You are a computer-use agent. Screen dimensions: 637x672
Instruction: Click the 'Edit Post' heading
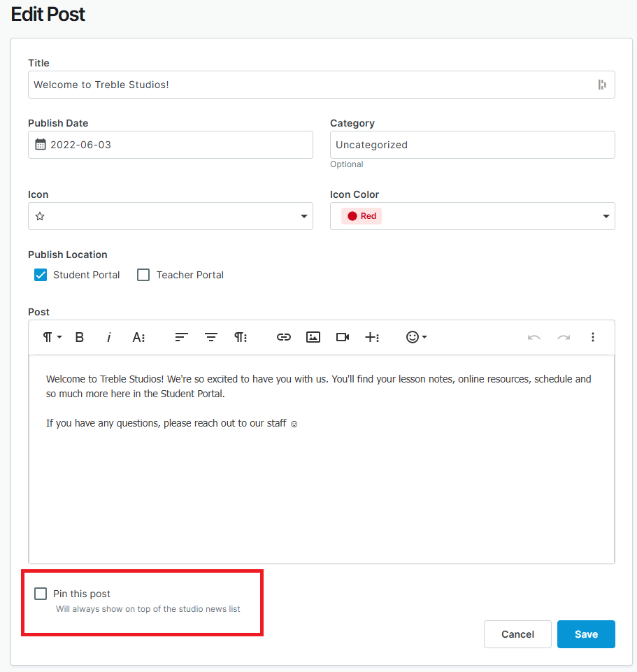click(48, 14)
